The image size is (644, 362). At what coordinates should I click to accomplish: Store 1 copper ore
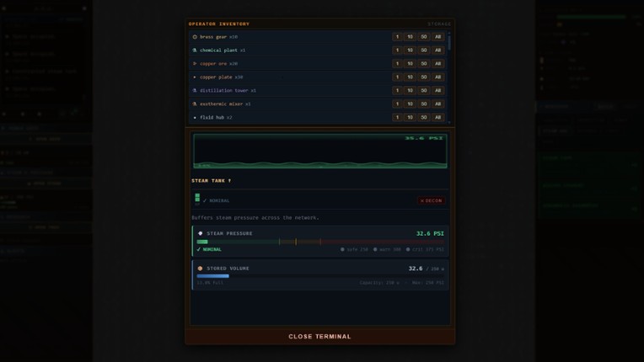tap(397, 63)
